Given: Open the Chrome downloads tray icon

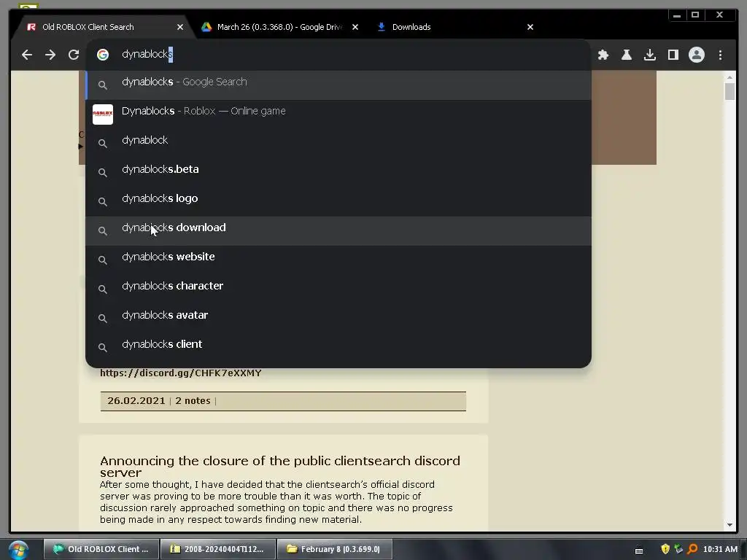Looking at the screenshot, I should [x=650, y=55].
